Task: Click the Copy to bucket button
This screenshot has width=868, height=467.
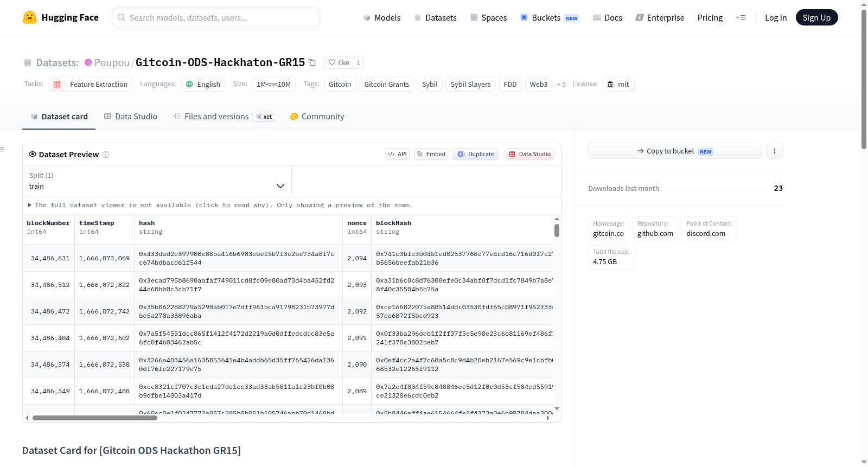Action: click(x=675, y=151)
